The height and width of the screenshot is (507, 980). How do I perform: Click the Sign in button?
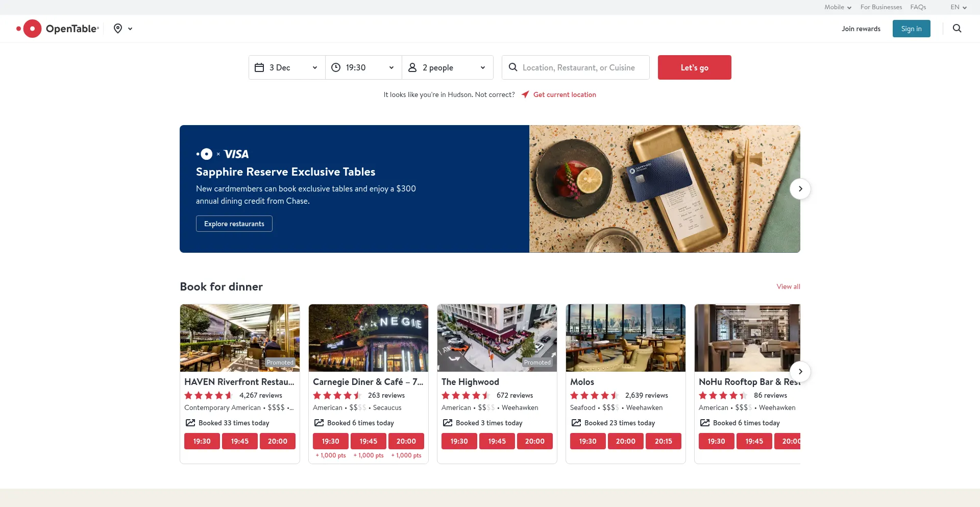pyautogui.click(x=911, y=29)
